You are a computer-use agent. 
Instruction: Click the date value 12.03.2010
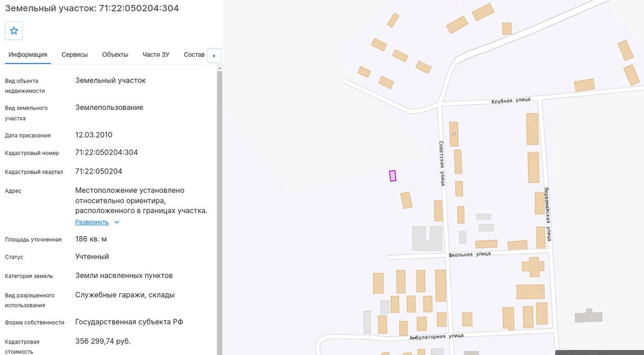point(94,135)
